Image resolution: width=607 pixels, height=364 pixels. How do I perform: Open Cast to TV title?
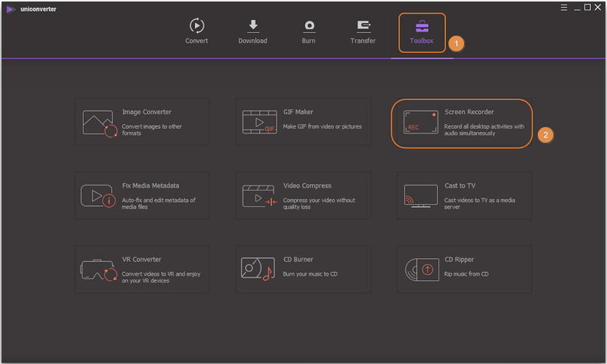click(x=460, y=185)
